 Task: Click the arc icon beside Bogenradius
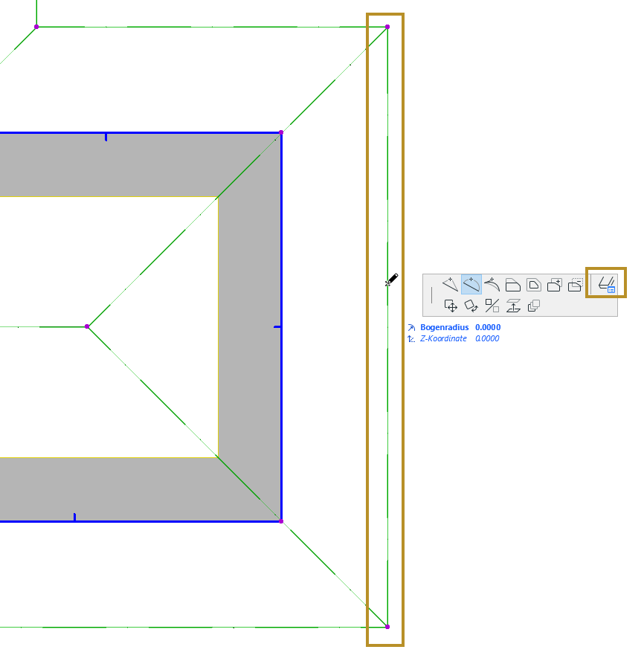coord(411,328)
